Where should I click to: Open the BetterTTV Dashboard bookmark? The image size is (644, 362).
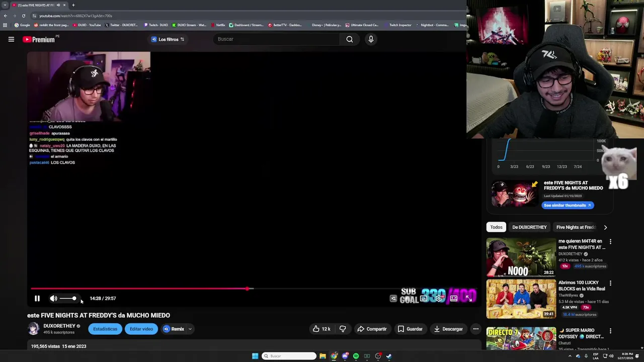(x=285, y=25)
